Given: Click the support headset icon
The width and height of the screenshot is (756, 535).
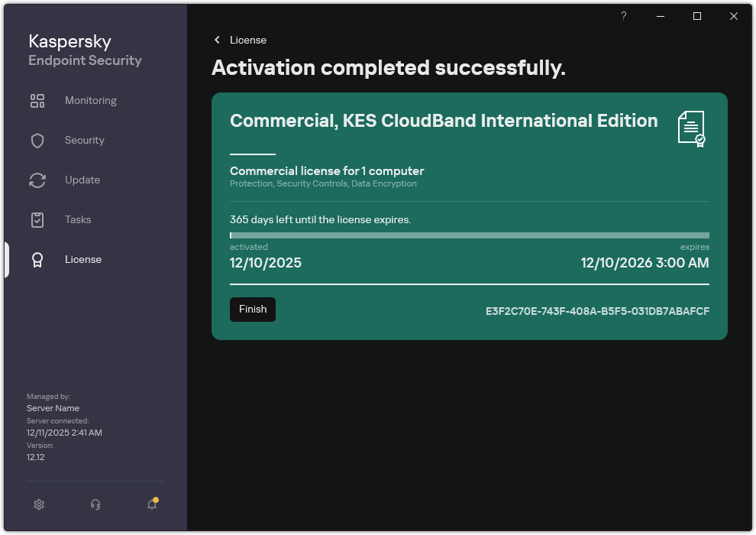Looking at the screenshot, I should coord(95,504).
